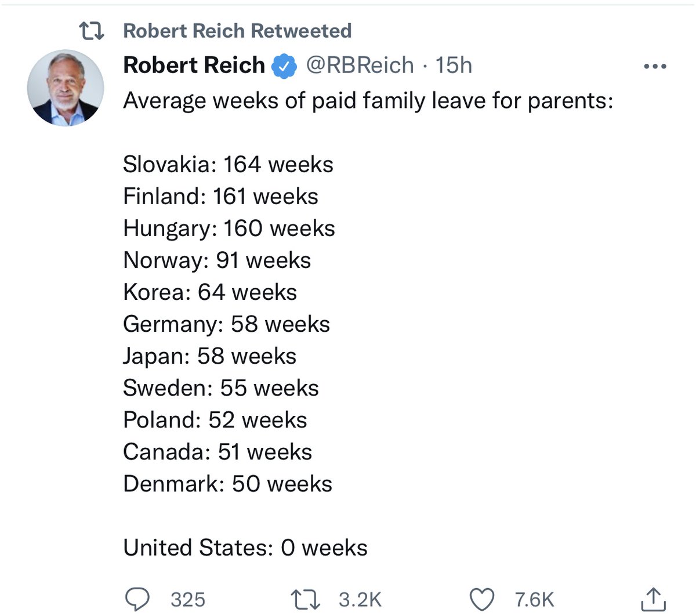Open Robert Reich's profile picture
The height and width of the screenshot is (616, 696).
click(66, 88)
